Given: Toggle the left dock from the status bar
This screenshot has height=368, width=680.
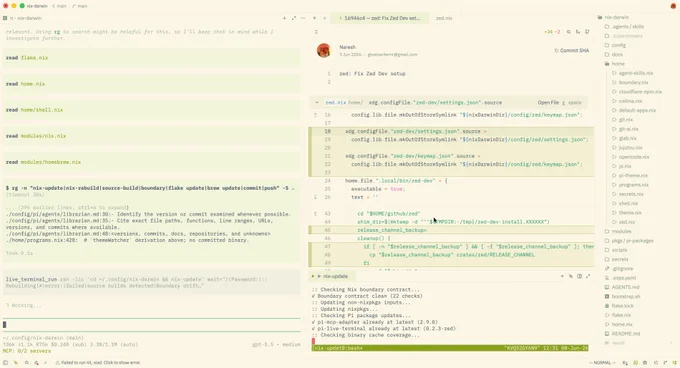Looking at the screenshot, I should click(x=6, y=363).
